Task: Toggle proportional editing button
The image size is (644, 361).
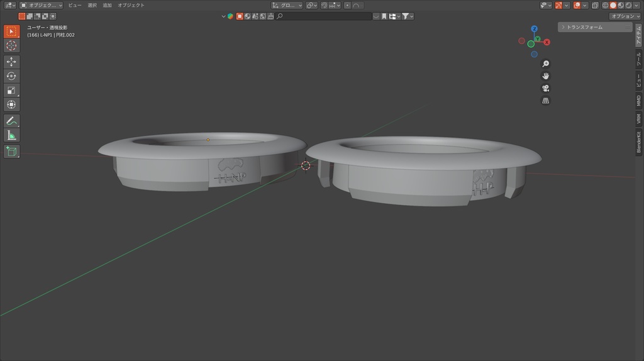Action: coord(347,5)
